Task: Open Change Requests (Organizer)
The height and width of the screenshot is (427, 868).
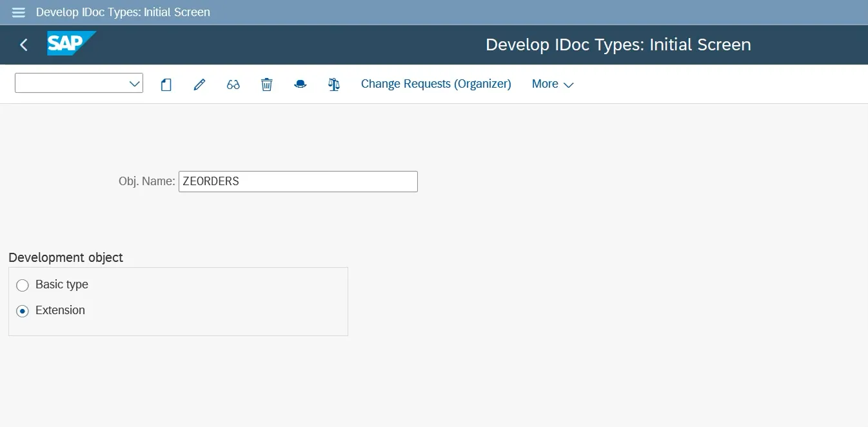Action: point(436,84)
